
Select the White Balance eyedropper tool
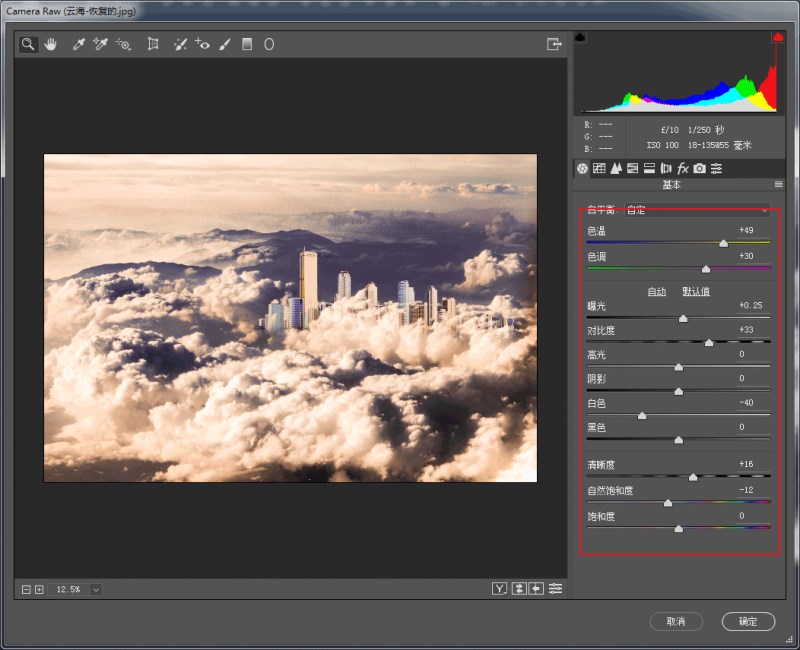pos(78,44)
